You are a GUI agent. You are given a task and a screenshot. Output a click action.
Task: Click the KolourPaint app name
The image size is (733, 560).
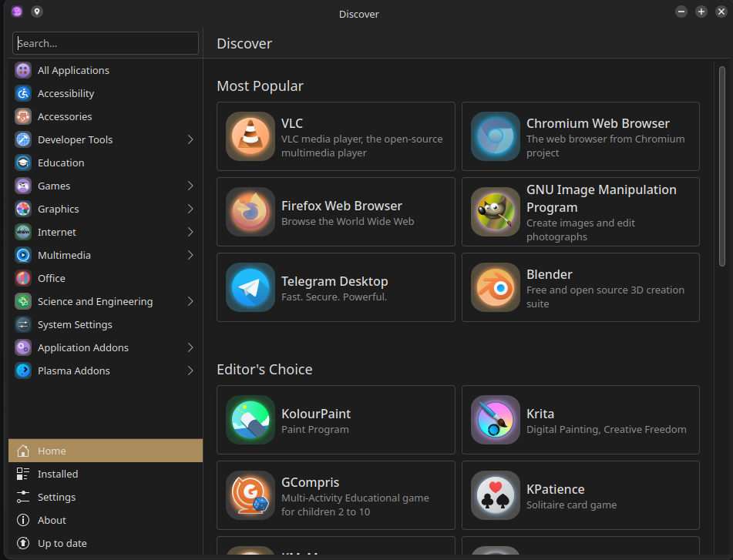tap(316, 414)
